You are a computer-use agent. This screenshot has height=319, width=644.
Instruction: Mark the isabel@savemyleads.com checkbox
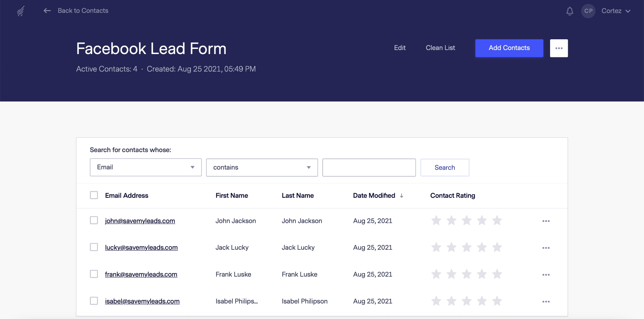pos(94,301)
